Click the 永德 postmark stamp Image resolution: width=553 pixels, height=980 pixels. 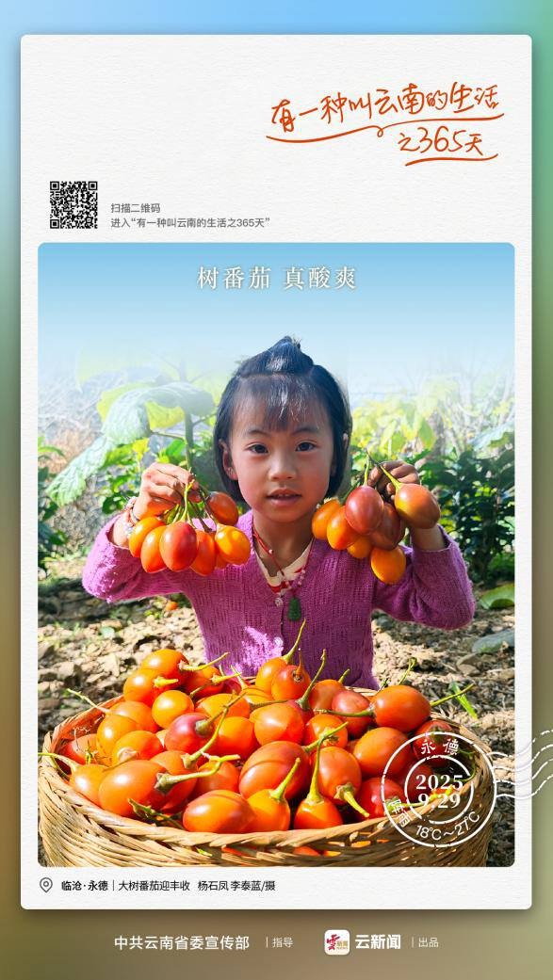click(x=438, y=788)
